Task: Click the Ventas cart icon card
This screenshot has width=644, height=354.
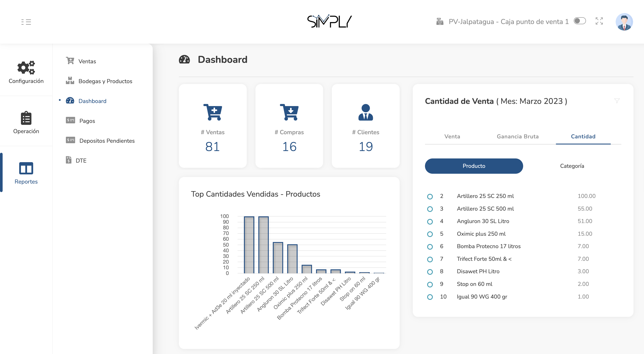Action: pos(212,112)
